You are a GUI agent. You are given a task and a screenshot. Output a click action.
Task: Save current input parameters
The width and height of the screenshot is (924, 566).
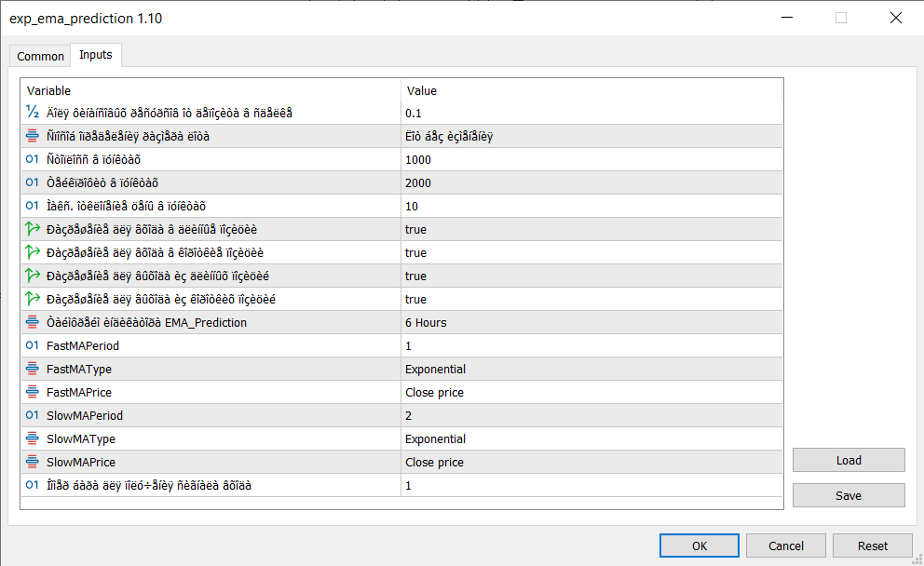click(x=849, y=495)
